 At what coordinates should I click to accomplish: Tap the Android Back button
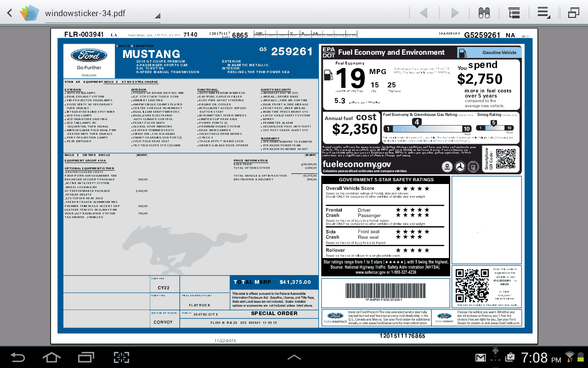click(18, 356)
